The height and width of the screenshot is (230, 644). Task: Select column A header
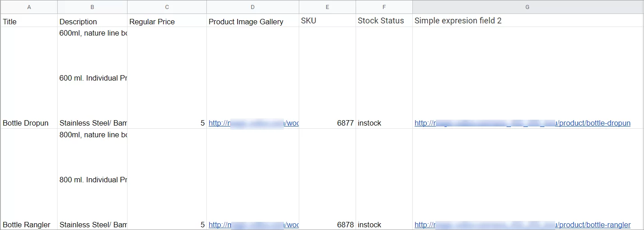tap(29, 7)
